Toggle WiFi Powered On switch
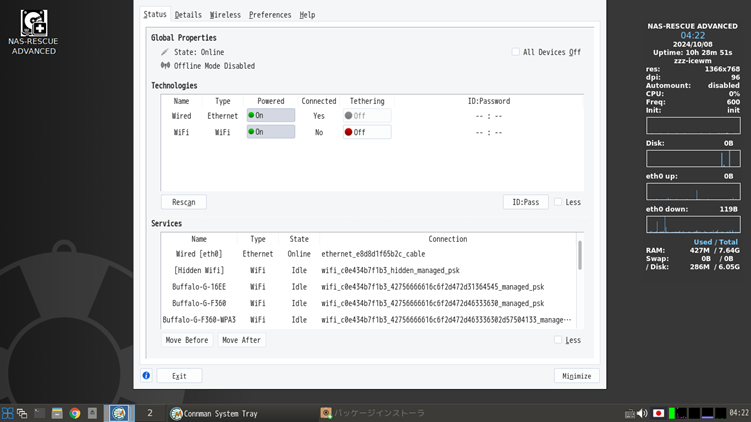 pyautogui.click(x=271, y=132)
